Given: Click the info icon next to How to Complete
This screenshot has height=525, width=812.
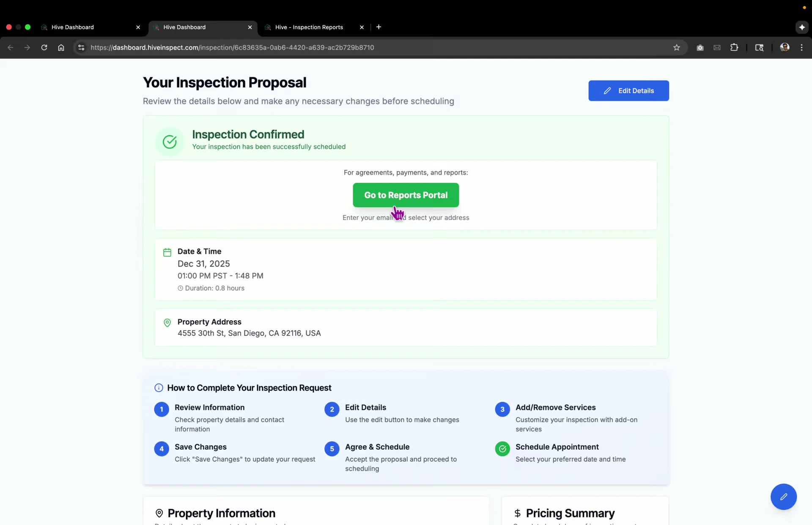Looking at the screenshot, I should [x=159, y=388].
